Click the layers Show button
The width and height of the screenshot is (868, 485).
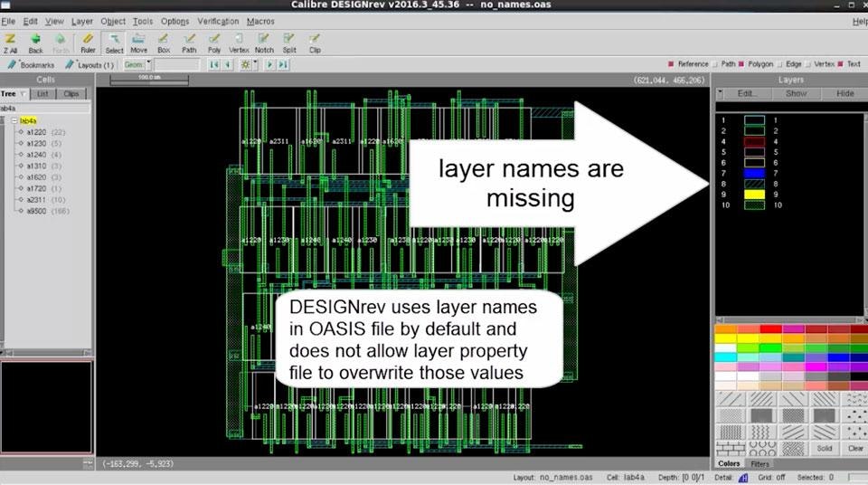(796, 93)
